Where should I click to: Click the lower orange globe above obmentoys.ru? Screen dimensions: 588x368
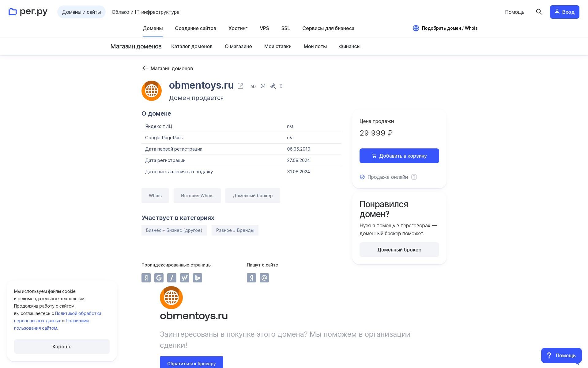(171, 297)
